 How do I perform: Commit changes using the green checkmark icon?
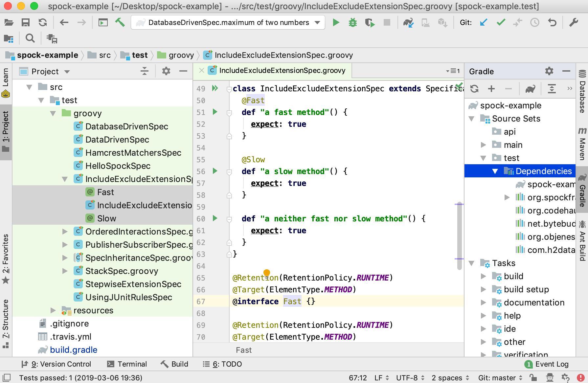point(501,22)
